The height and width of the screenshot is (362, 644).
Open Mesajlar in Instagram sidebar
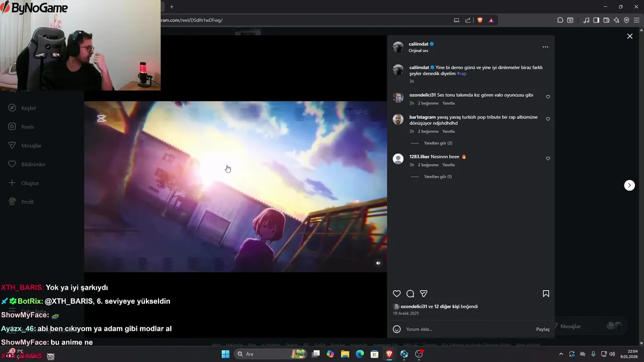31,145
